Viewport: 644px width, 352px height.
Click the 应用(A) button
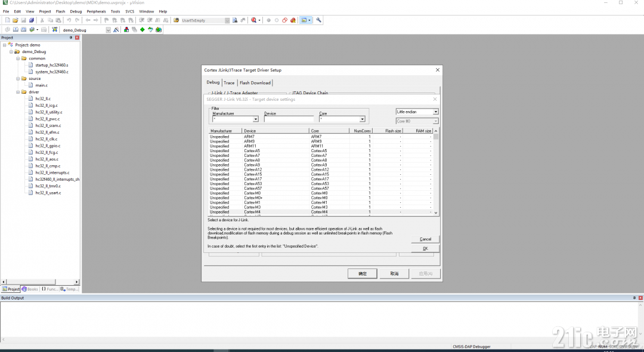pyautogui.click(x=426, y=274)
